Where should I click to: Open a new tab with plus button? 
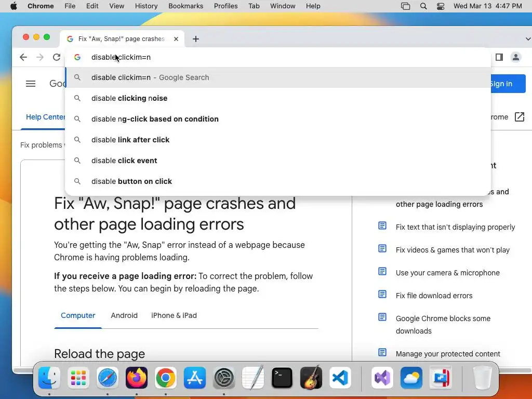196,39
